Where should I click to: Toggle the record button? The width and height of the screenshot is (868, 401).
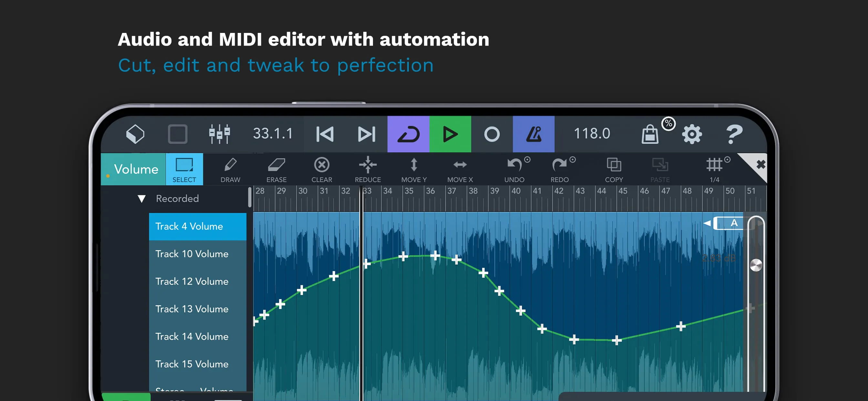(x=491, y=134)
